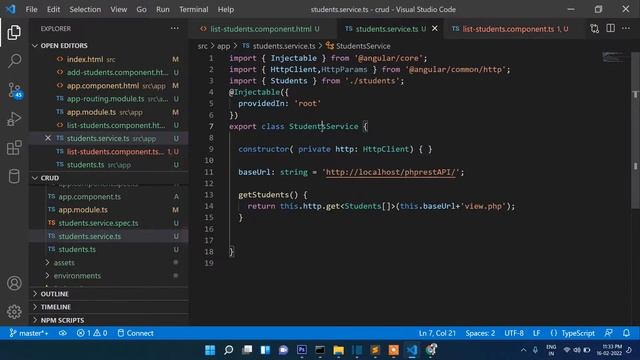Open File Explorer from taskbar
Screen dimensions: 640x360
(x=338, y=350)
